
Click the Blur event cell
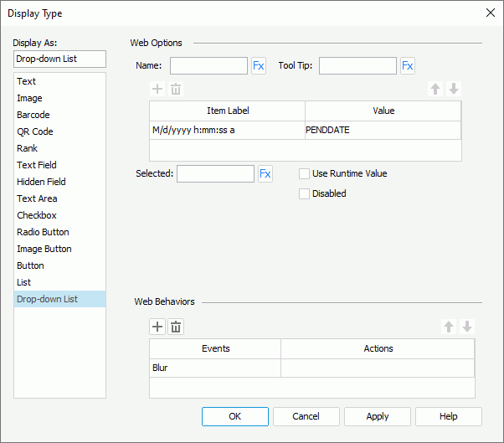(x=215, y=368)
